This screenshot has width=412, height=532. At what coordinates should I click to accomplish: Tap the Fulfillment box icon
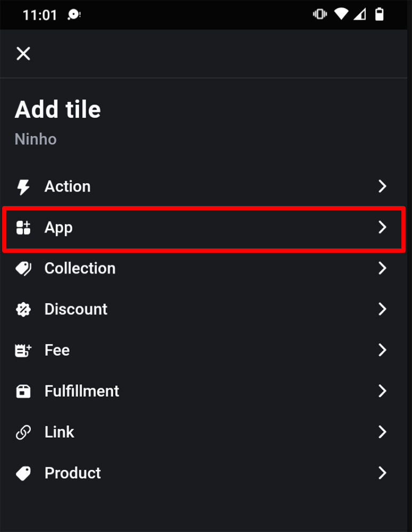23,391
